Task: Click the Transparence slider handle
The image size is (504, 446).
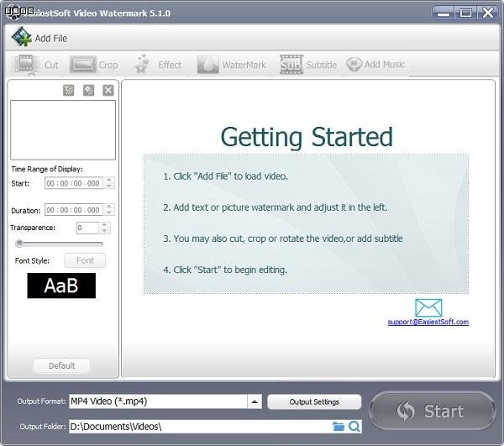Action: pyautogui.click(x=19, y=244)
